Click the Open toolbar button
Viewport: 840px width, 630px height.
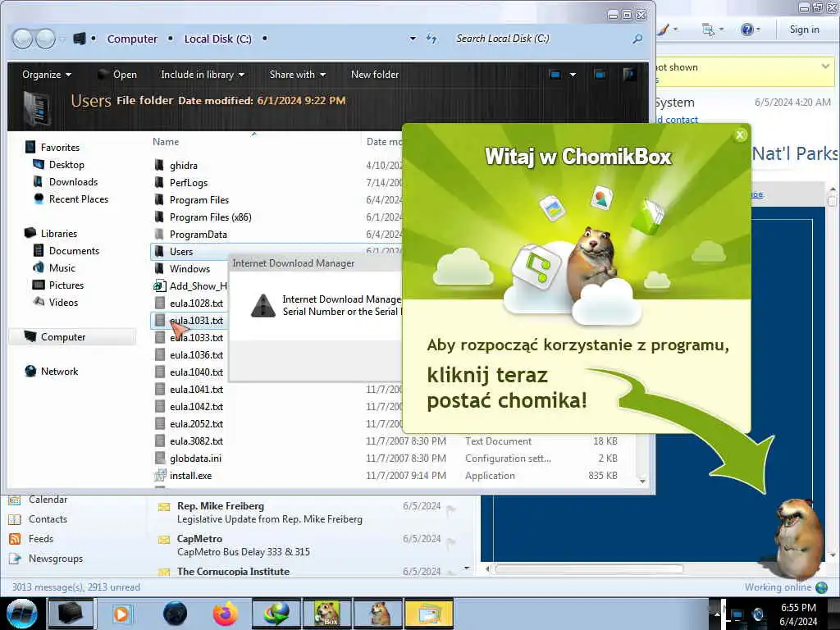click(x=118, y=75)
